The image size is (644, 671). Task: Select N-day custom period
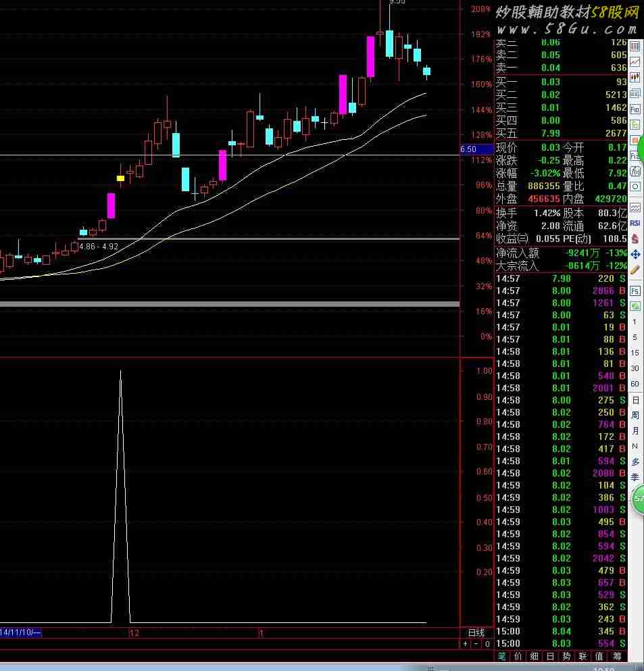635,446
